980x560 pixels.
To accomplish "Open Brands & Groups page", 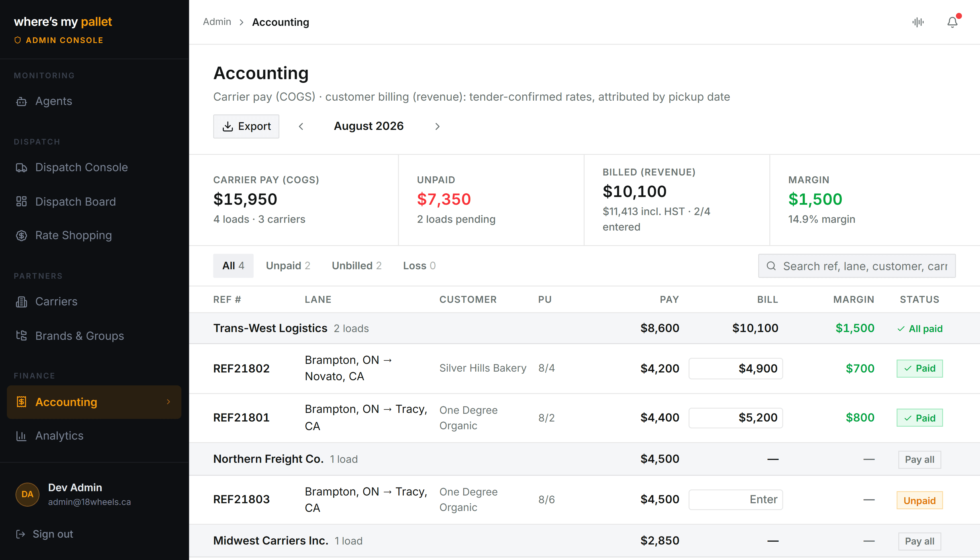I will (94, 336).
